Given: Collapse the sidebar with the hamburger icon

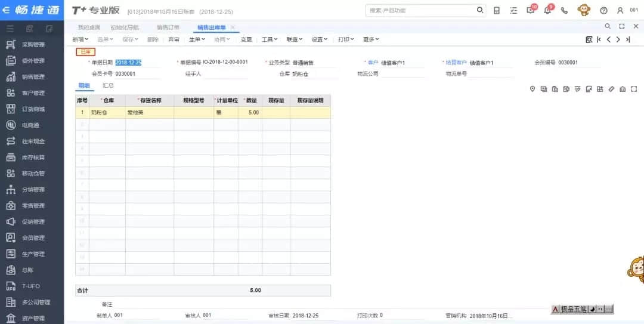Looking at the screenshot, I should point(10,29).
